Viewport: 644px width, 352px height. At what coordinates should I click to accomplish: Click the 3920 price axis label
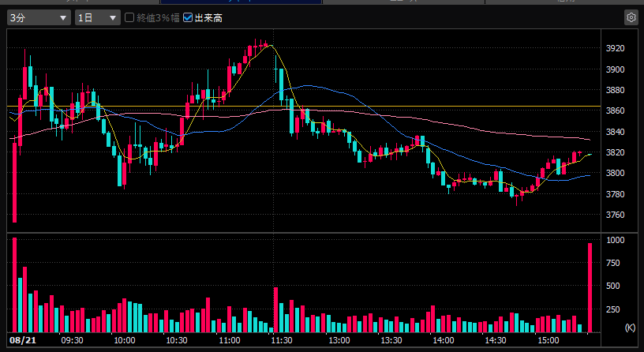click(x=615, y=48)
